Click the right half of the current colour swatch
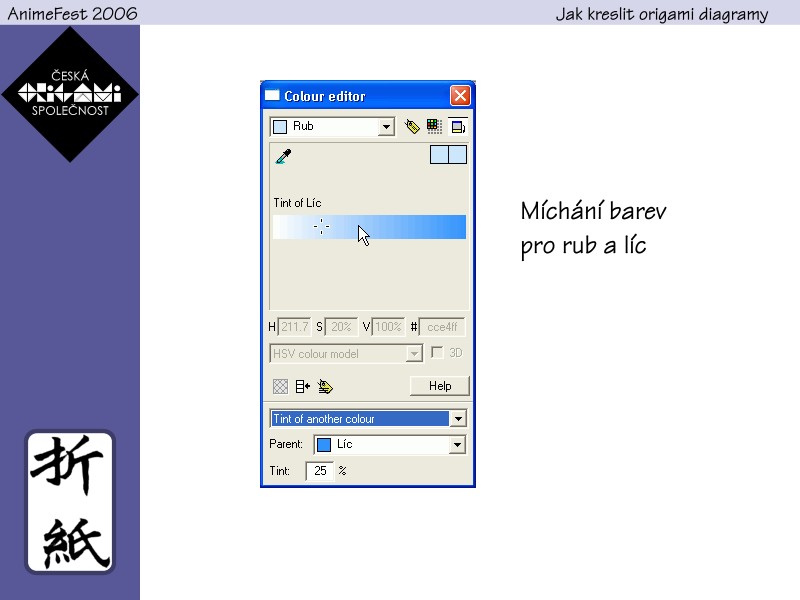The height and width of the screenshot is (600, 800). [x=458, y=155]
